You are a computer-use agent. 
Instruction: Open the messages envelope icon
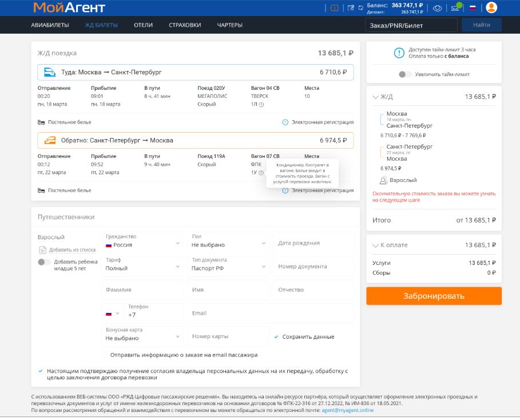pyautogui.click(x=455, y=8)
